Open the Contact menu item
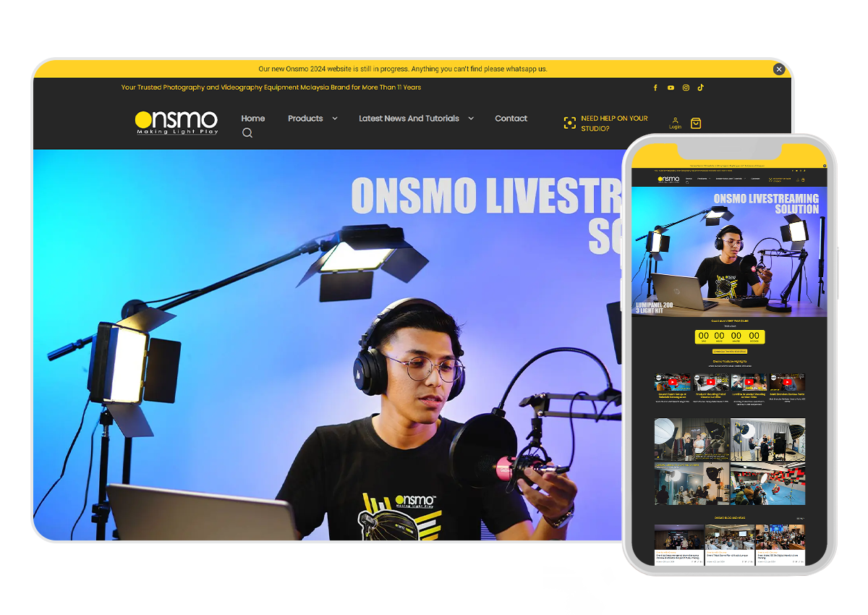 (x=511, y=119)
